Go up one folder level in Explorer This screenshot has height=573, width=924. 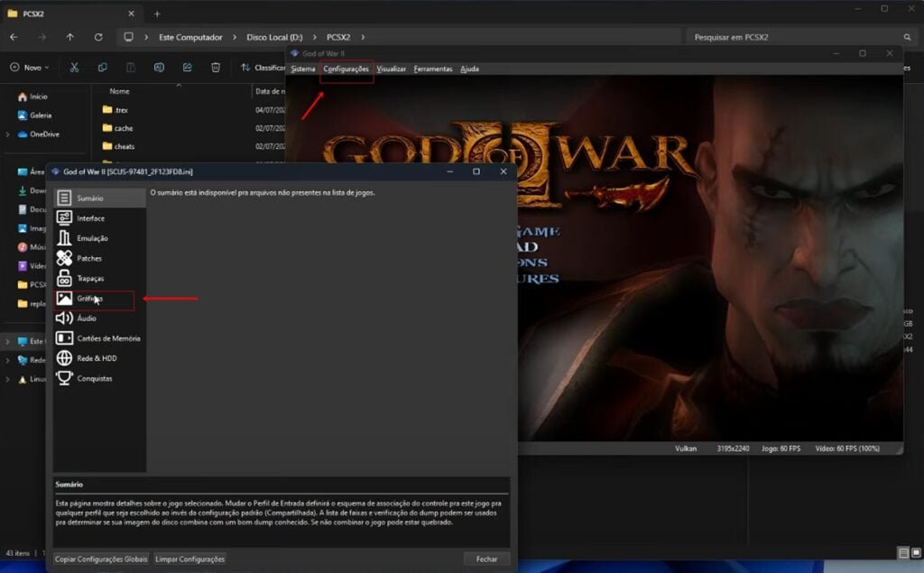(x=70, y=37)
